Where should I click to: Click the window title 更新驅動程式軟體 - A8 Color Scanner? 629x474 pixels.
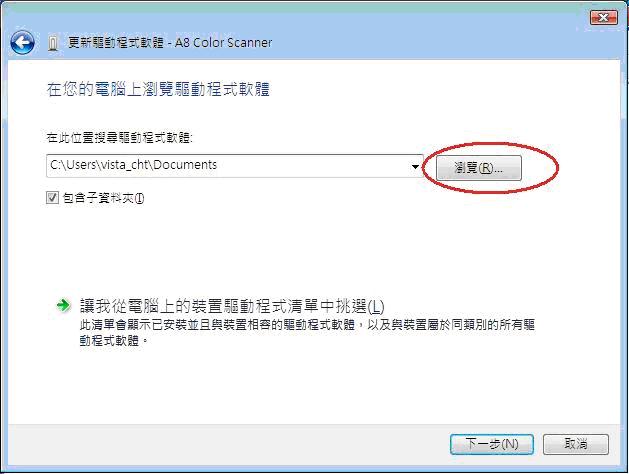click(x=170, y=43)
